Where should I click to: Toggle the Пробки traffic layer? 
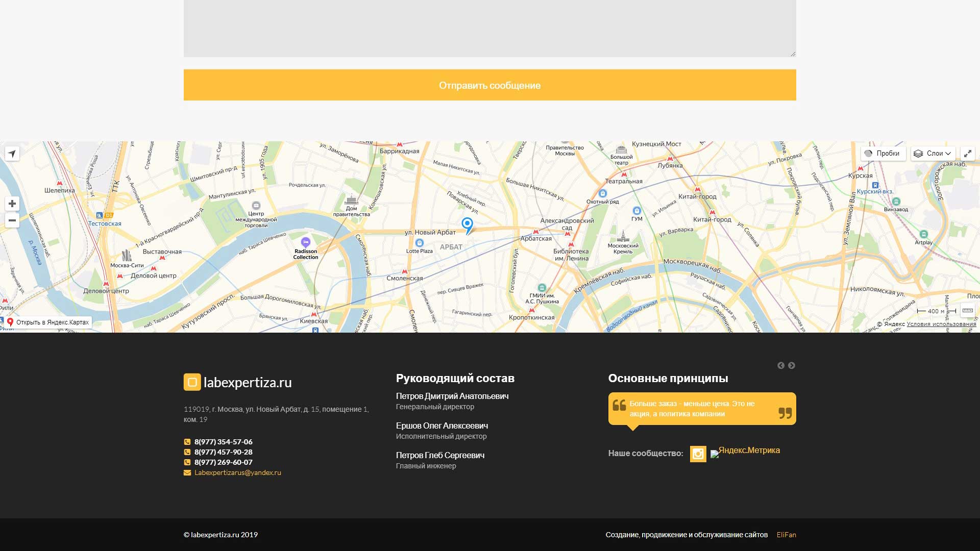(883, 154)
